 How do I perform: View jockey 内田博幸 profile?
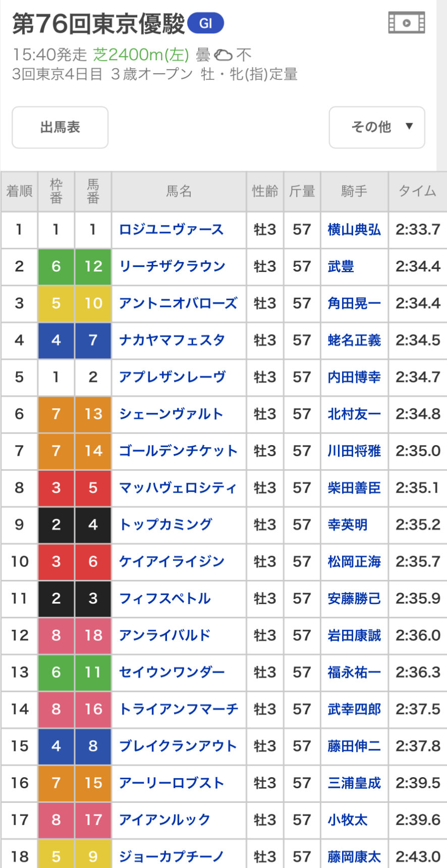point(354,377)
